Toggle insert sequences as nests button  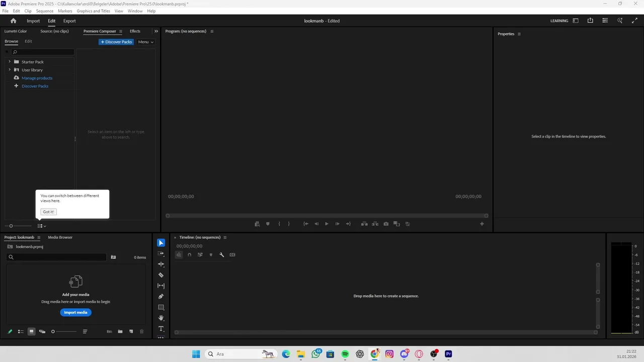(x=179, y=255)
